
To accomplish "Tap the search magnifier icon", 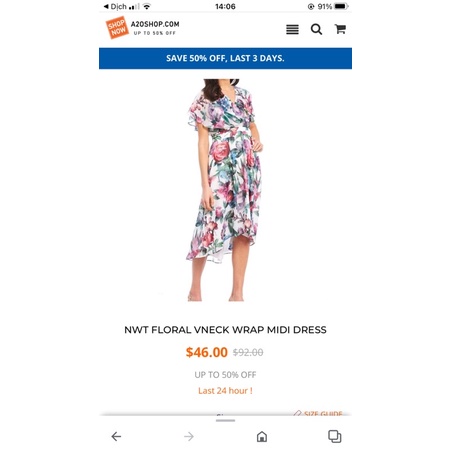I will 316,29.
